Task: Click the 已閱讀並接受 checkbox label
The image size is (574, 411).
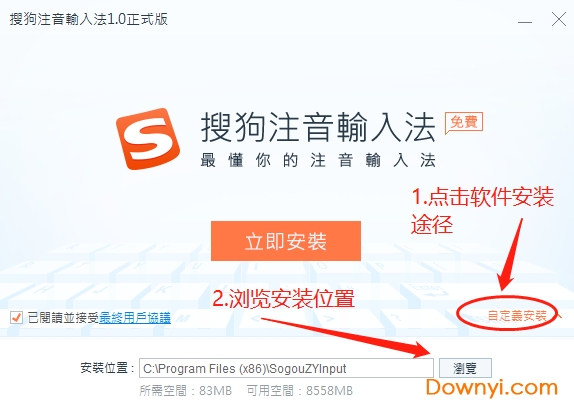Action: pyautogui.click(x=63, y=317)
